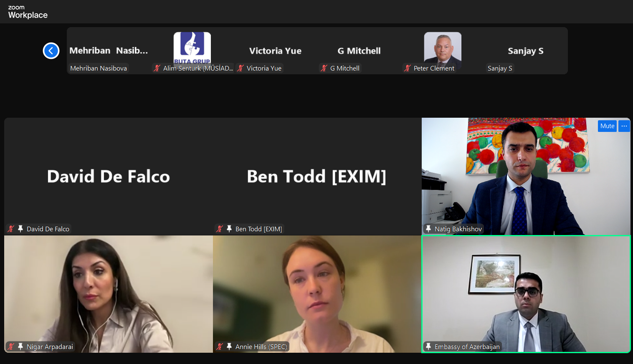Viewport: 633px width, 364px height.
Task: Click the pin icon beside Ben Todd [EXIM]
Action: [x=229, y=229]
